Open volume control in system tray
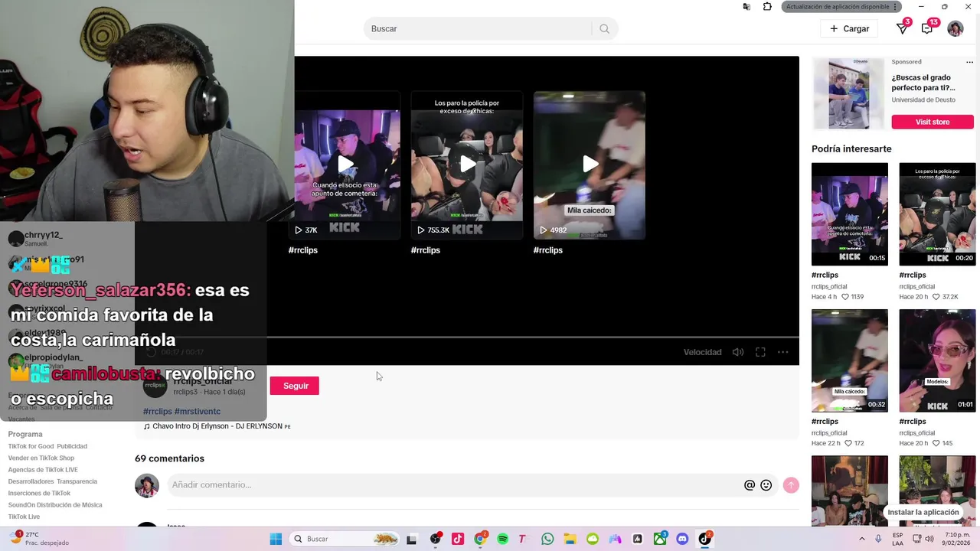Image resolution: width=980 pixels, height=551 pixels. [x=929, y=539]
